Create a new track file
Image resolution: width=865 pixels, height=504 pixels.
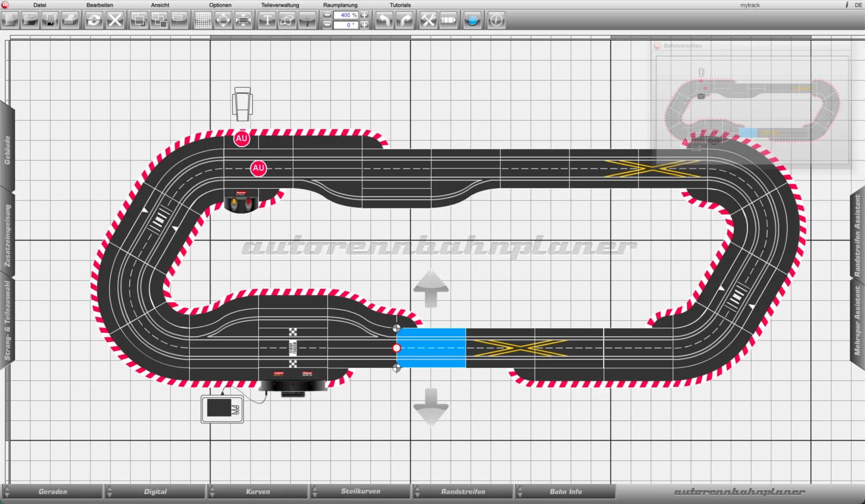(x=10, y=20)
